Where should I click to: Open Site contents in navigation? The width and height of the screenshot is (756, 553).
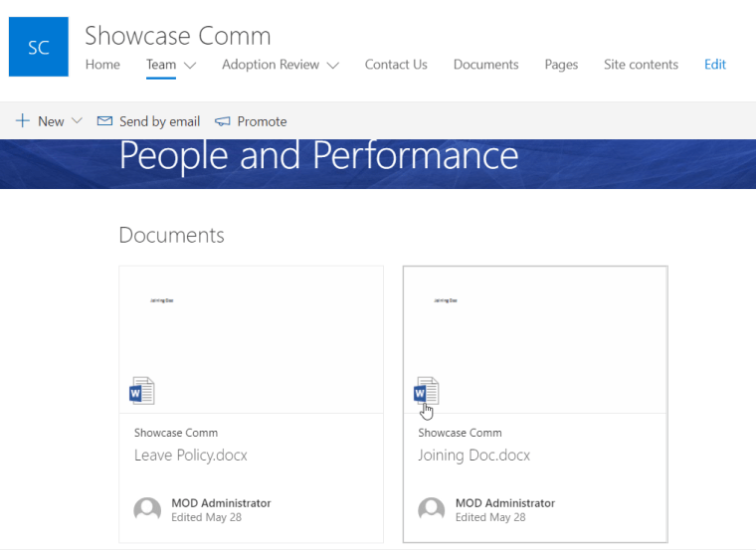(x=641, y=65)
